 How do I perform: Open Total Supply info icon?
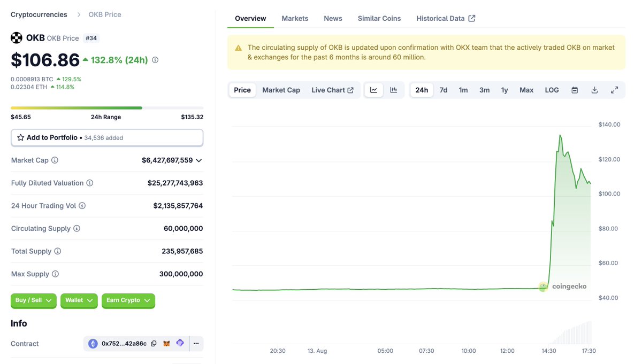point(58,251)
